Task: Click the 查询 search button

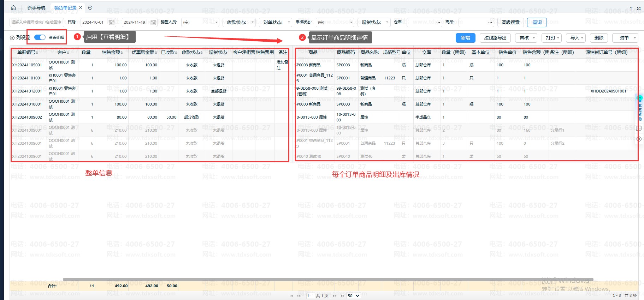Action: pyautogui.click(x=537, y=22)
